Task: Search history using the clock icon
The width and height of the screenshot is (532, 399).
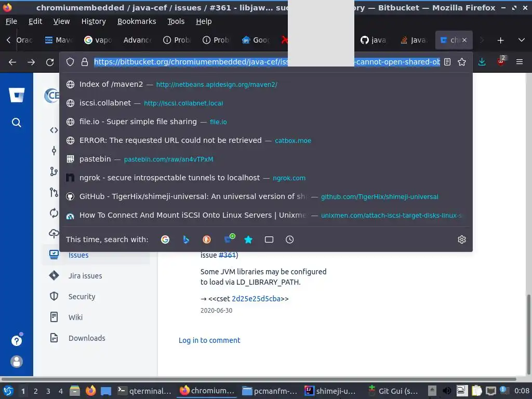Action: coord(290,240)
